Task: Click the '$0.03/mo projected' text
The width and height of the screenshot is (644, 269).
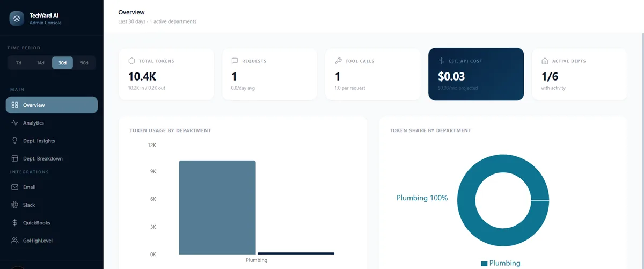Action: pos(458,88)
